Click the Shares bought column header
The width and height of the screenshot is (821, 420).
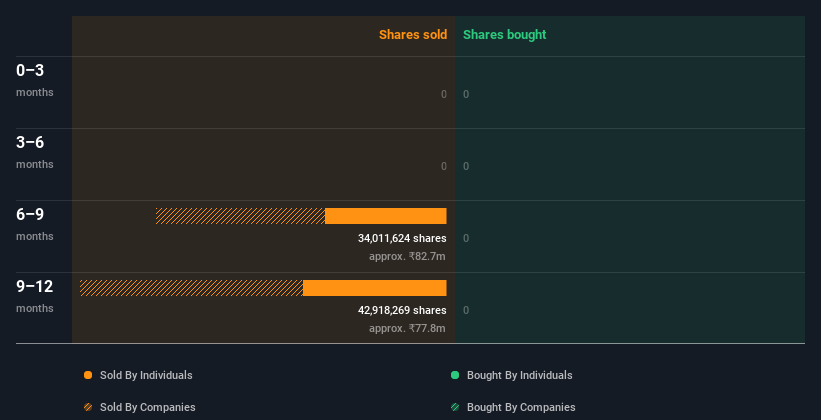coord(505,35)
